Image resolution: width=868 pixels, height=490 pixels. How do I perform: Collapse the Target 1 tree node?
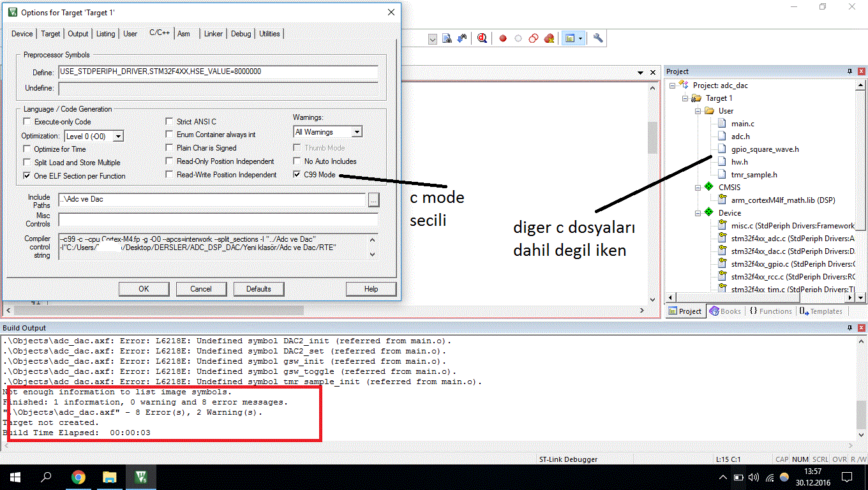[685, 98]
